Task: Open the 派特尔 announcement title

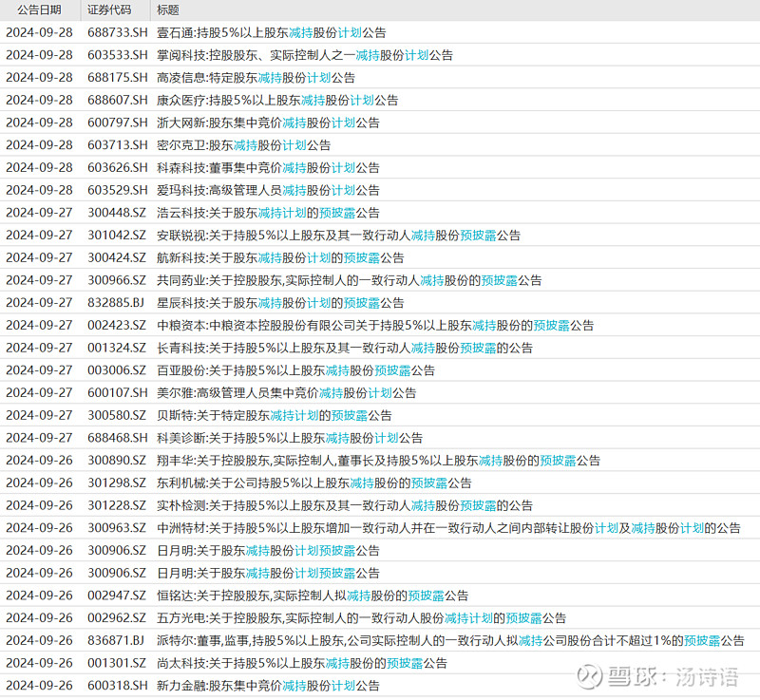Action: point(450,640)
